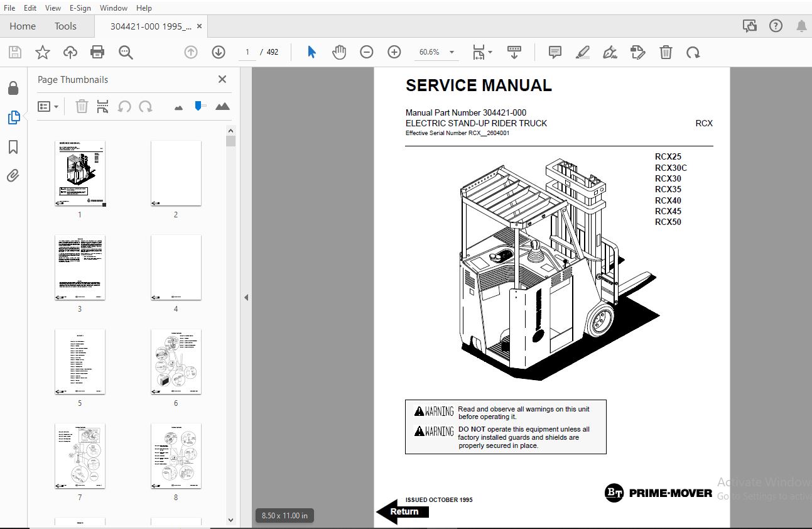The height and width of the screenshot is (529, 812).
Task: Select page 5 thumbnail
Action: (80, 362)
